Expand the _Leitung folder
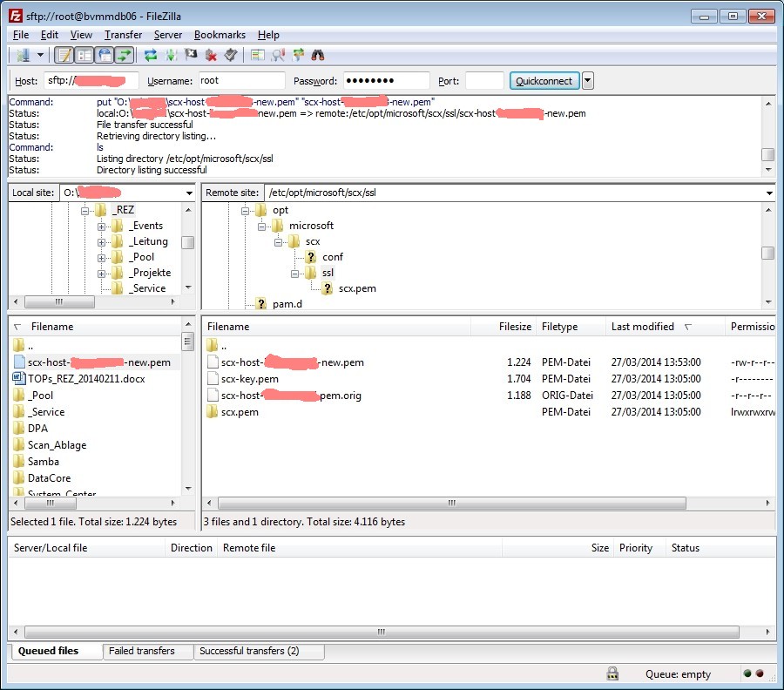The height and width of the screenshot is (690, 784). coord(102,242)
